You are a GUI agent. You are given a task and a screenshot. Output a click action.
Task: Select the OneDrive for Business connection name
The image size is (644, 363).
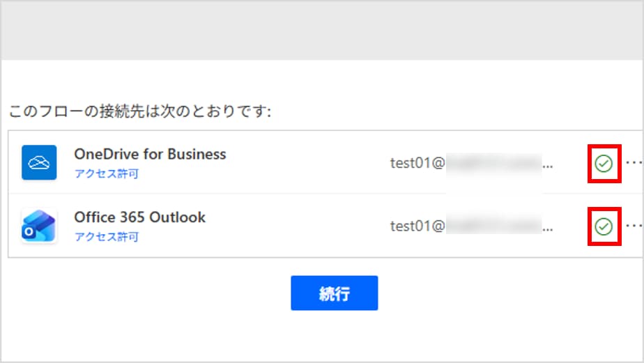click(150, 154)
